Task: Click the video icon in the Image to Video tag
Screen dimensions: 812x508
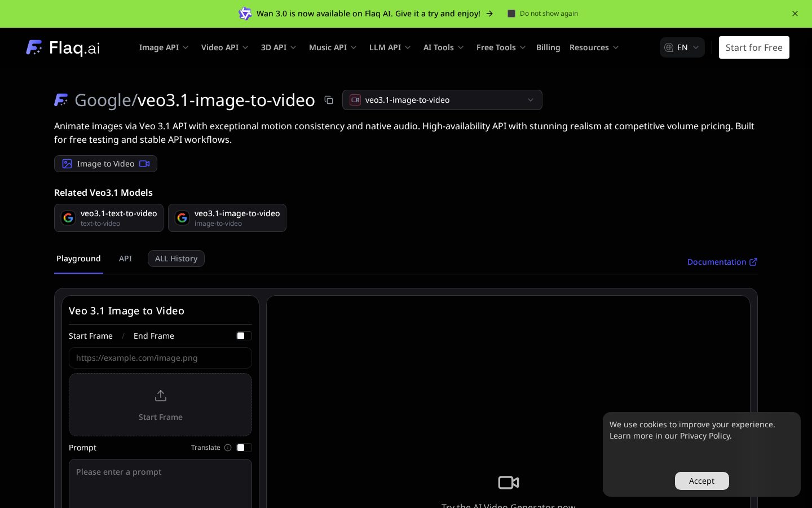Action: (144, 164)
